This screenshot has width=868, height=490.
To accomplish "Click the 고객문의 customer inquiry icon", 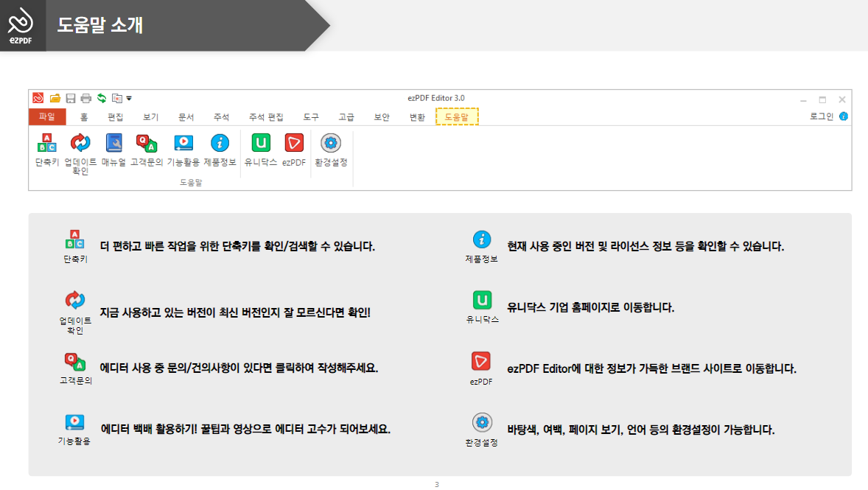I will click(x=147, y=142).
